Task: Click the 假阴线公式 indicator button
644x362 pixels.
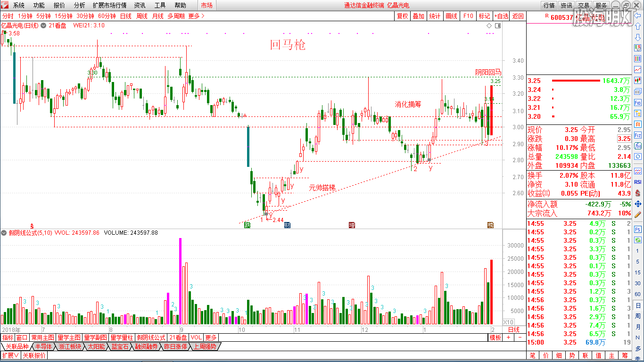Action: coord(151,337)
